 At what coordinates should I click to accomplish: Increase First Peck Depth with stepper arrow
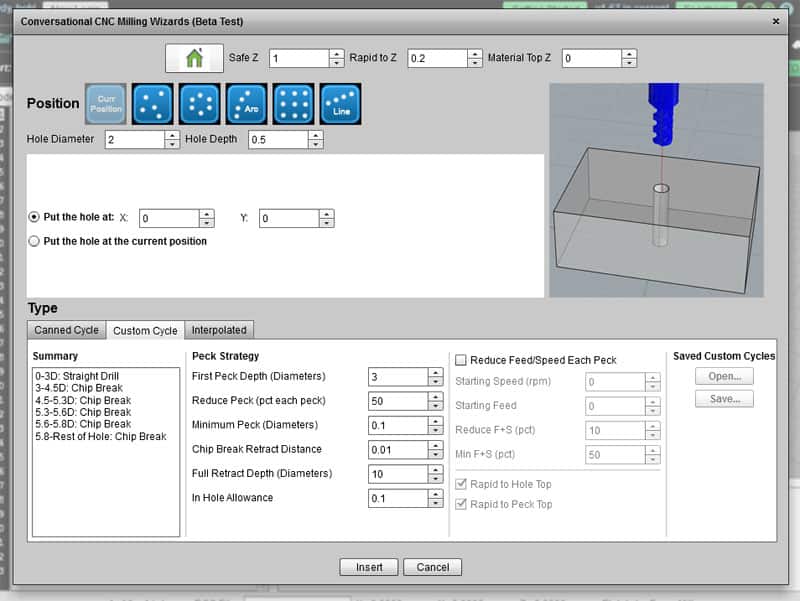(x=435, y=373)
